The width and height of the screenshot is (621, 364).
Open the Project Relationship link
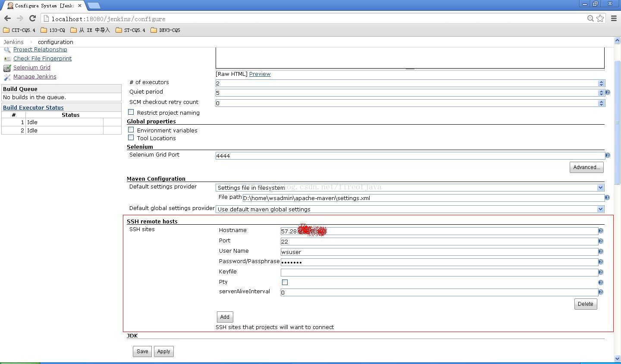click(40, 49)
